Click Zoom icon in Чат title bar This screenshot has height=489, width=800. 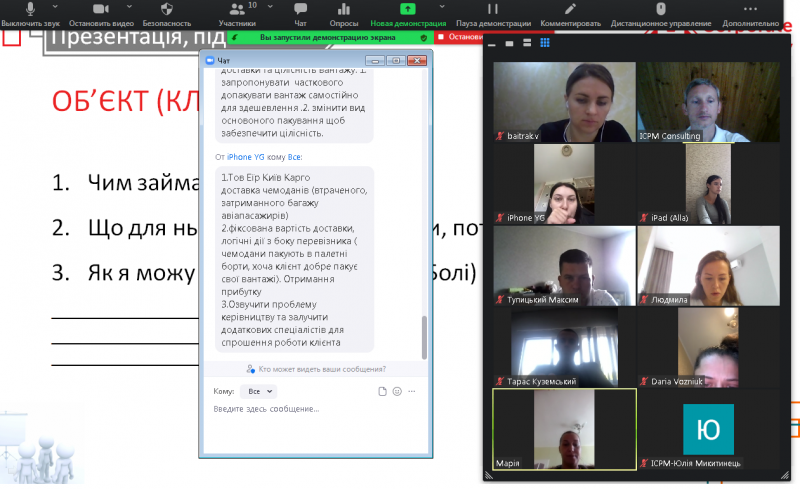click(210, 60)
